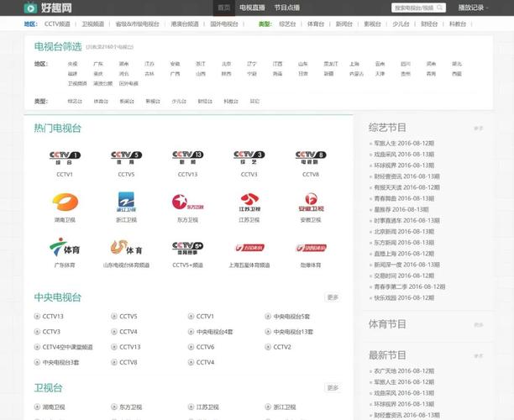Open the 东方卫视 star logo
Image resolution: width=514 pixels, height=420 pixels.
click(188, 202)
